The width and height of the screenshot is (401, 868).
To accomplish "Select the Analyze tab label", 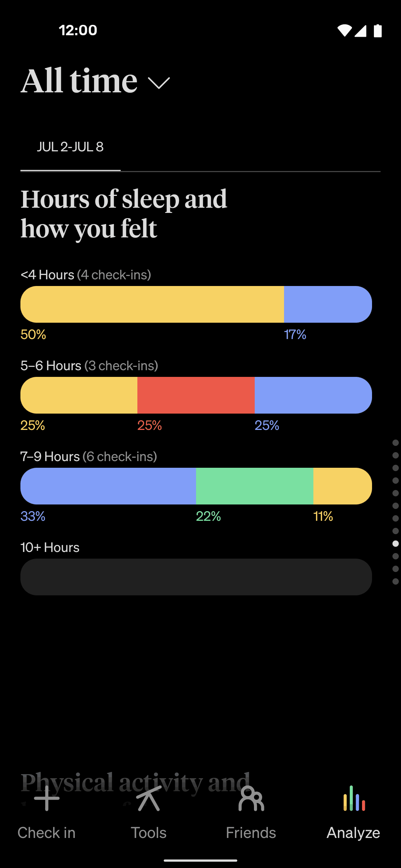I will coord(353,832).
